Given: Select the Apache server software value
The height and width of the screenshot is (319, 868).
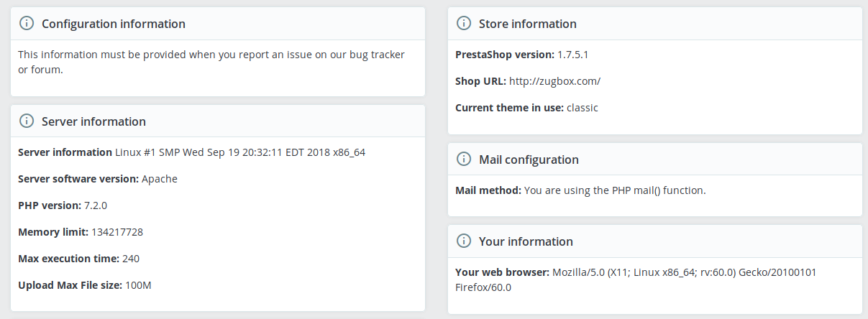Looking at the screenshot, I should point(160,179).
